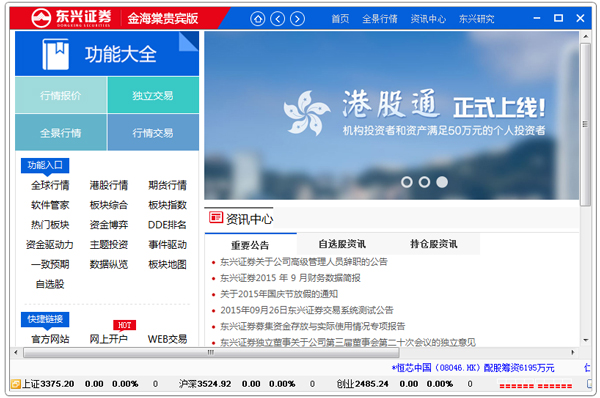Image resolution: width=600 pixels, height=398 pixels.
Task: Click the home icon in title bar
Action: (x=258, y=18)
